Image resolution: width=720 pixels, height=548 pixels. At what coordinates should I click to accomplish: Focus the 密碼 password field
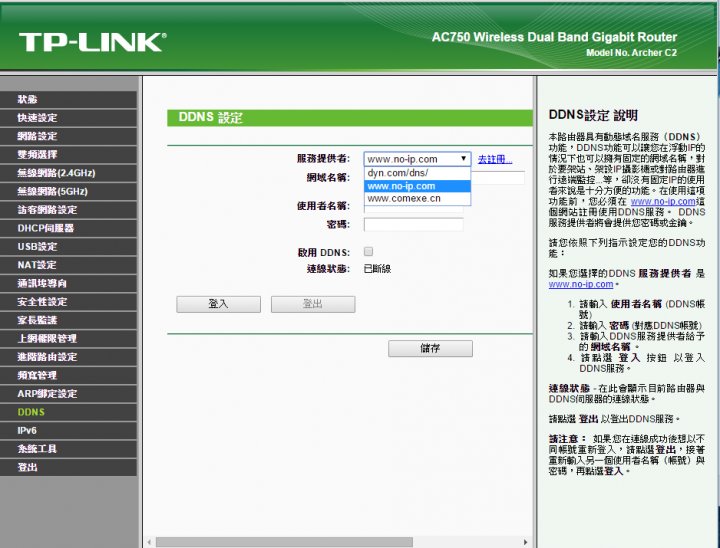[414, 225]
